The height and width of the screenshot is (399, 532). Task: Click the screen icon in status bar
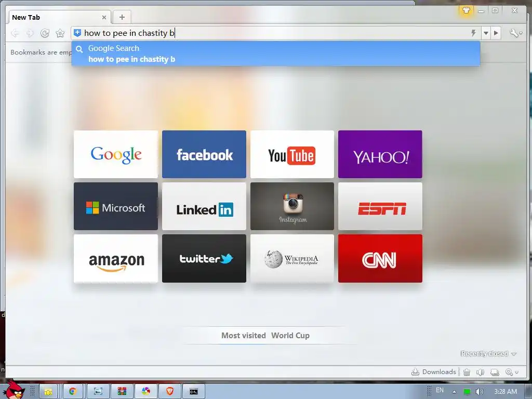point(495,372)
